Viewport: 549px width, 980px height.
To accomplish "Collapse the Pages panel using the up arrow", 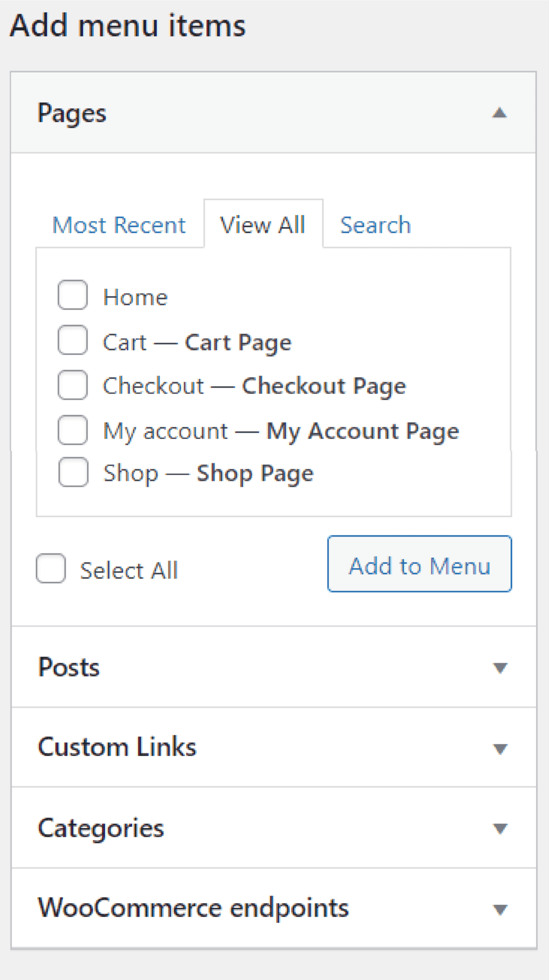I will coord(499,113).
